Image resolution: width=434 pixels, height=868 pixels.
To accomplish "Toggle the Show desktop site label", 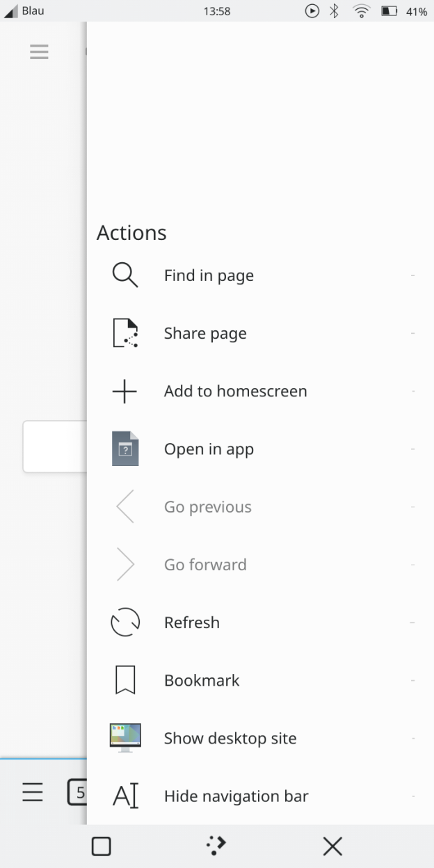I will [x=230, y=738].
